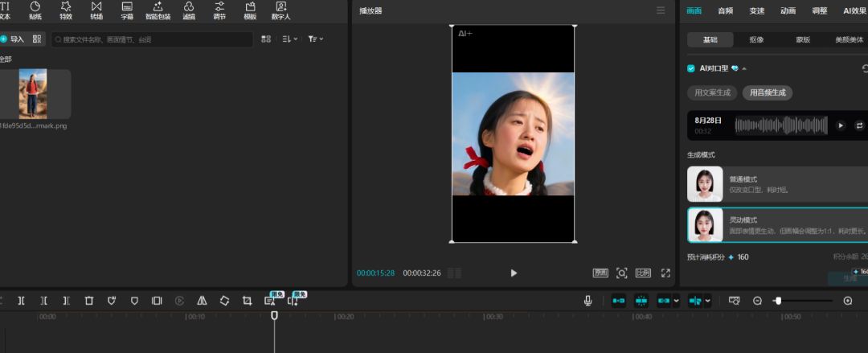The width and height of the screenshot is (868, 353).
Task: Toggle the AI对口型 checkbox
Action: pos(691,68)
